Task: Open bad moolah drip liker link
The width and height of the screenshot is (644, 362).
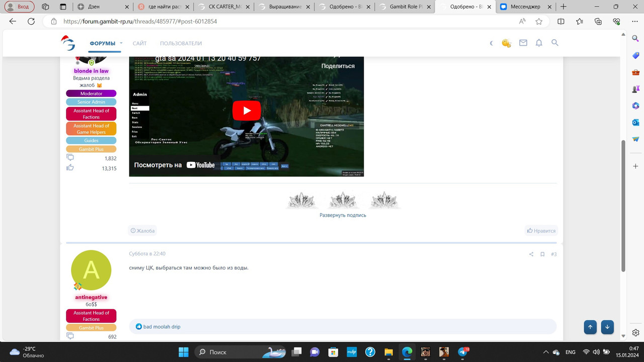Action: coord(162,327)
